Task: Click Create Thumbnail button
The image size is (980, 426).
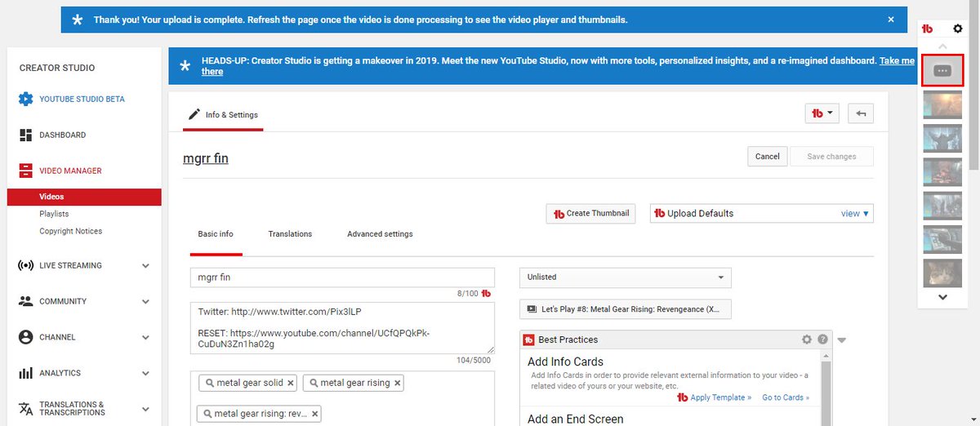Action: (591, 213)
